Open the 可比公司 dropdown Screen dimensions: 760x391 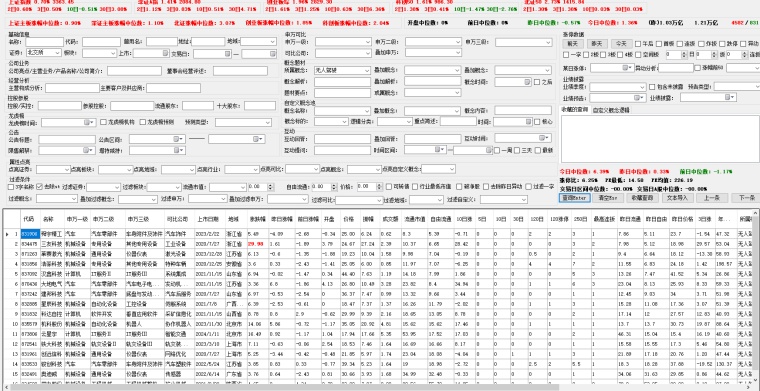click(343, 53)
